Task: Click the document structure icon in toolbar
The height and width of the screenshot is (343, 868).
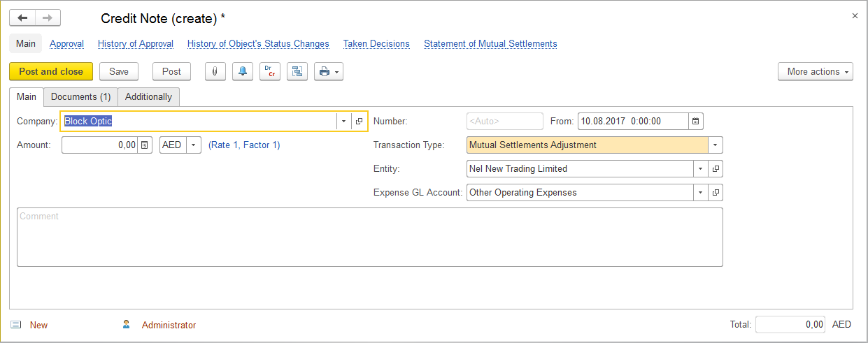Action: (297, 71)
